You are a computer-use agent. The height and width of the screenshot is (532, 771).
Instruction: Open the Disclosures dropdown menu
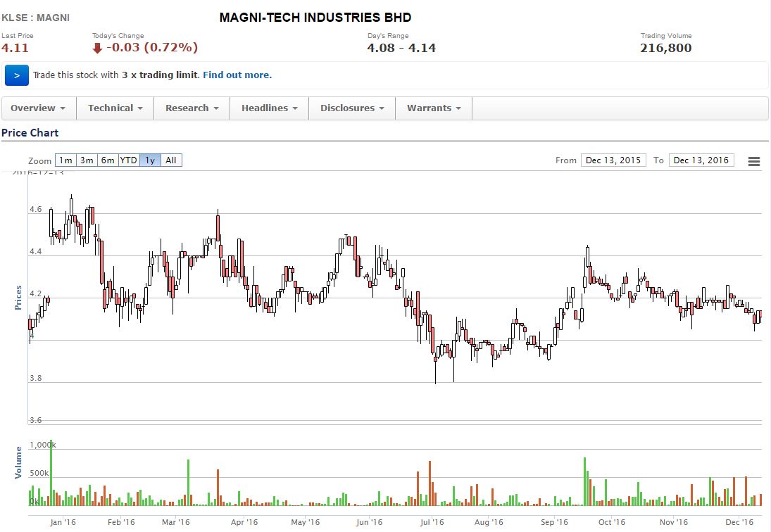[352, 108]
